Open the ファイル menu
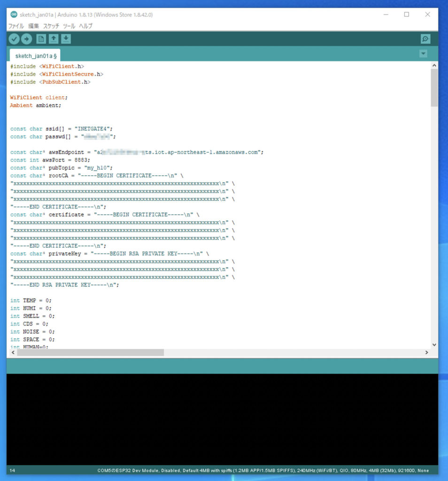 [16, 26]
